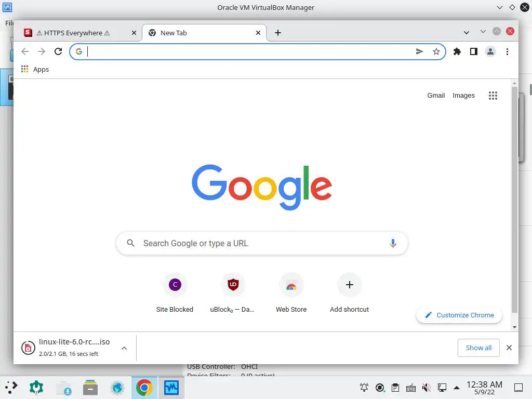Open the network tray icon

[442, 388]
